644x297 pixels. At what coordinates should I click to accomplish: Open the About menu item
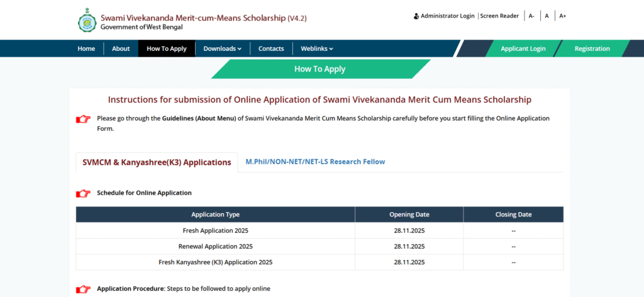pos(121,48)
